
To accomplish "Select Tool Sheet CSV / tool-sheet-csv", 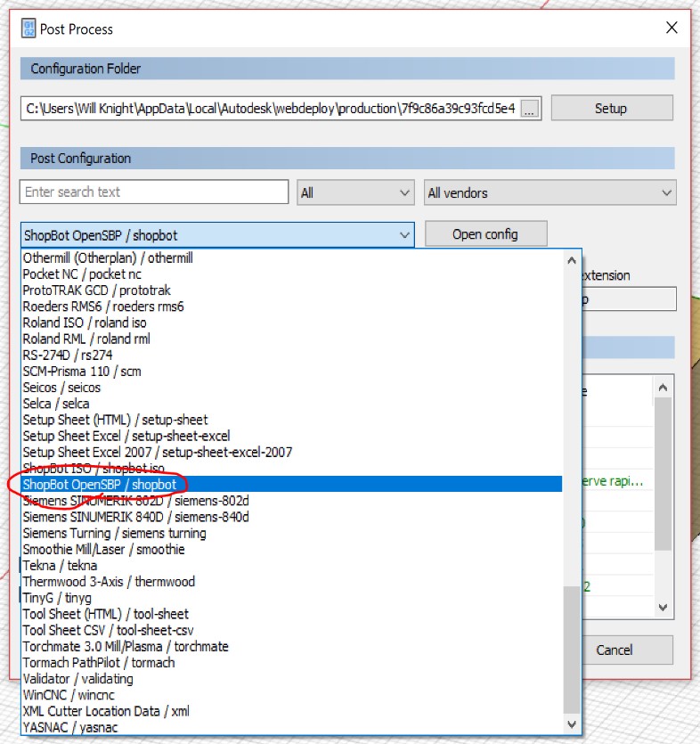I will point(292,630).
